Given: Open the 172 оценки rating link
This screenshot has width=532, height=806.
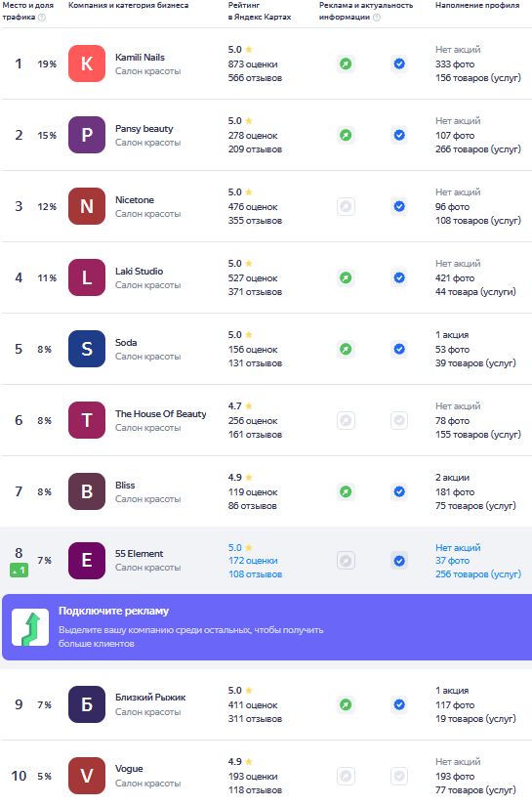Looking at the screenshot, I should tap(253, 561).
